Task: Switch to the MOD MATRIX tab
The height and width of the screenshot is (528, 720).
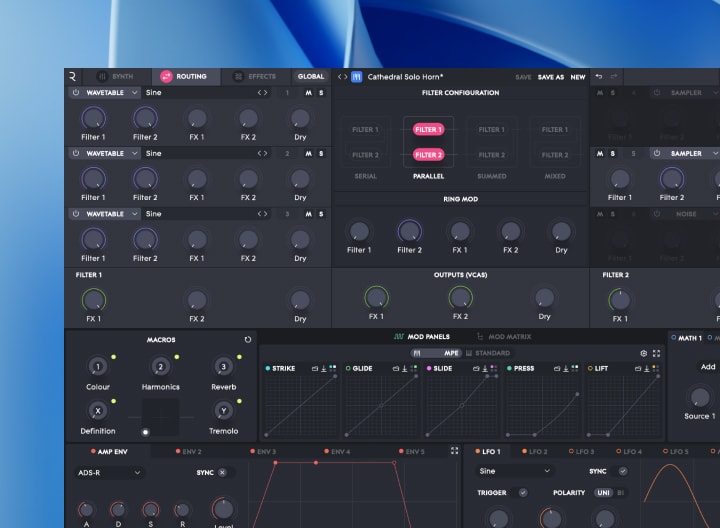Action: point(504,337)
